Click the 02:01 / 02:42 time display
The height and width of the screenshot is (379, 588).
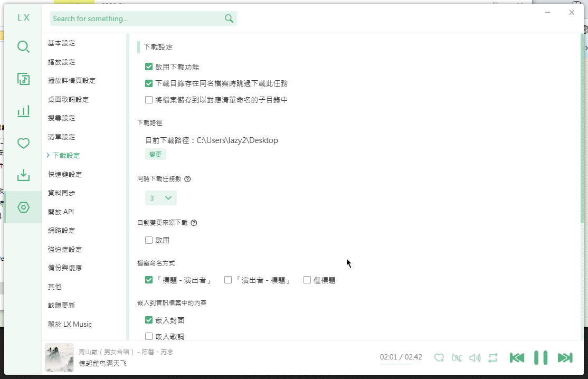pyautogui.click(x=401, y=357)
